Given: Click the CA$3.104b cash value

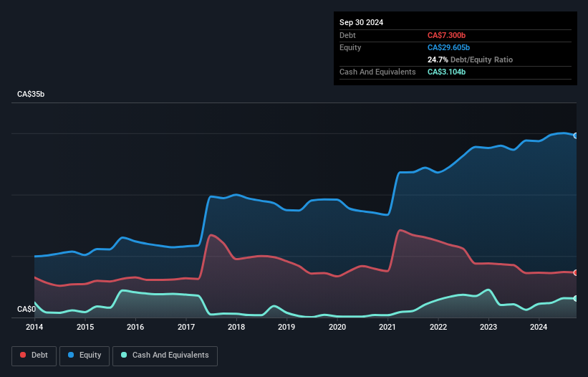Looking at the screenshot, I should pos(446,72).
